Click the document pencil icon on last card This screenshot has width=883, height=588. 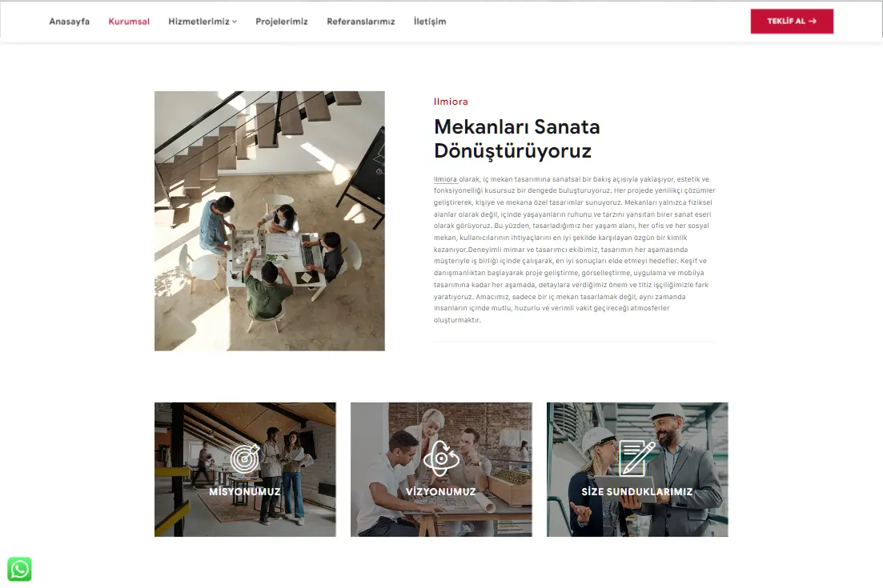point(637,458)
